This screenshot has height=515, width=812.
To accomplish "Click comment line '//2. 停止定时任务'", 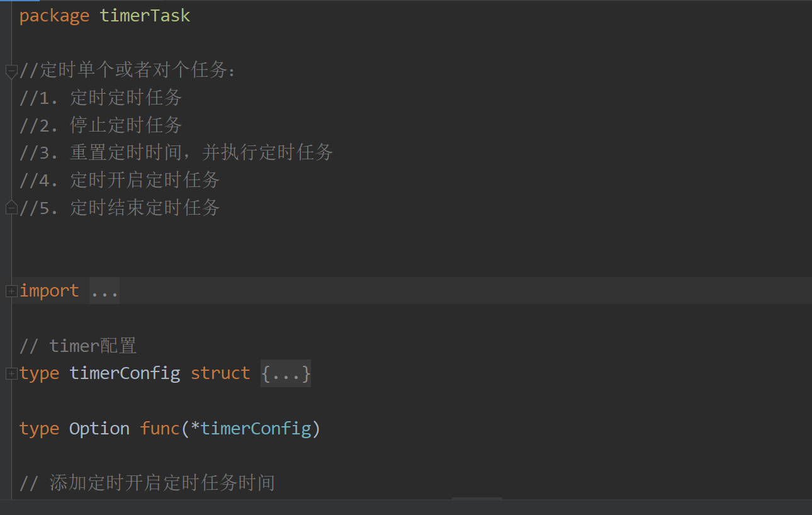I will tap(101, 125).
